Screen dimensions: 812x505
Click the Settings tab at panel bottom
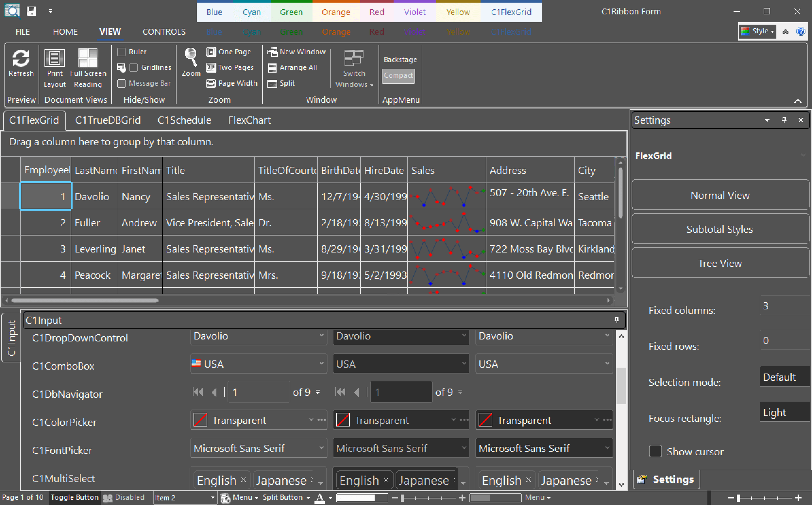[666, 479]
